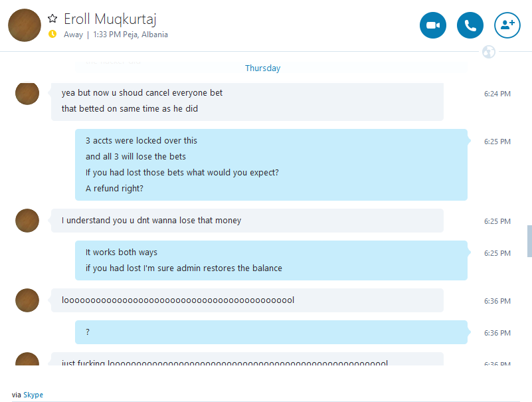Select the '?' message bubble

[x=271, y=332]
